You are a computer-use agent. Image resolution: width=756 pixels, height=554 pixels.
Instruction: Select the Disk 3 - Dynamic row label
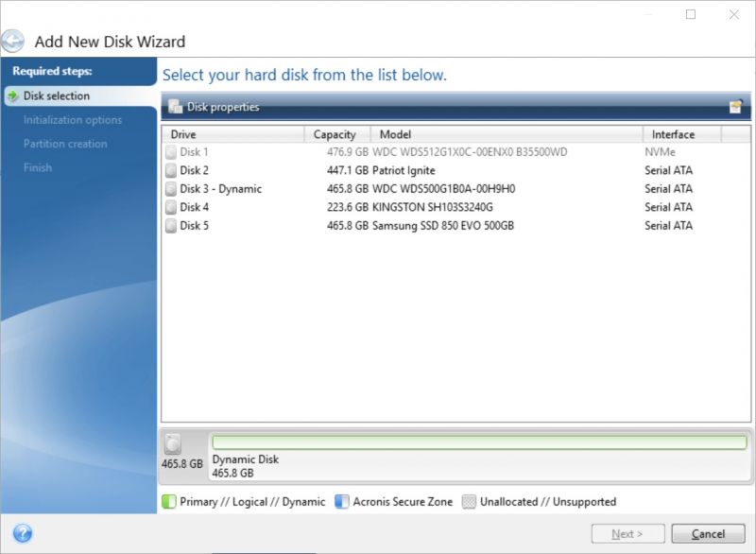[221, 189]
